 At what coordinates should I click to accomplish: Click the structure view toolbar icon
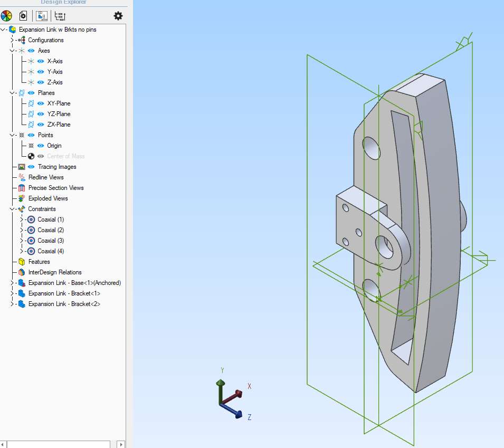point(42,16)
